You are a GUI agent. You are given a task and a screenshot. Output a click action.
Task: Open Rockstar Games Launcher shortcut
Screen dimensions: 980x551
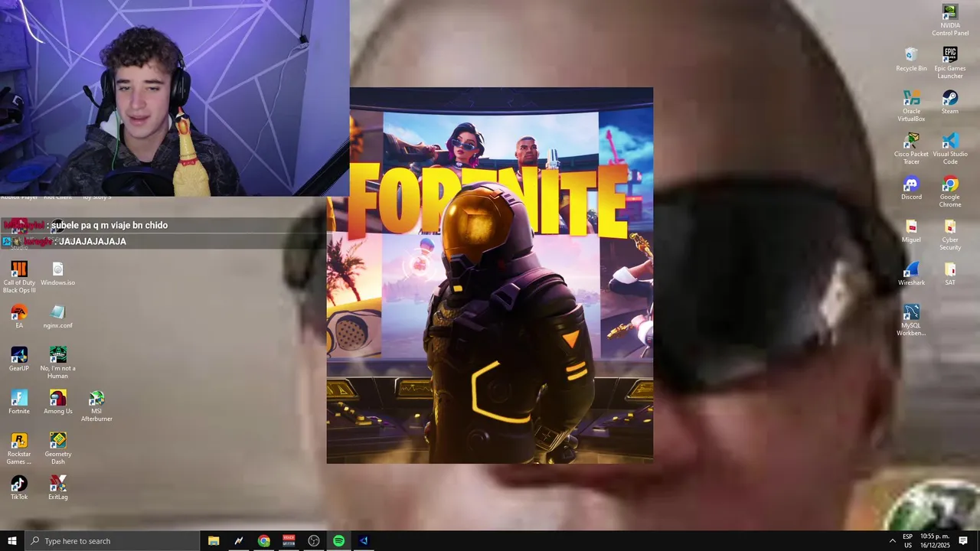tap(19, 449)
